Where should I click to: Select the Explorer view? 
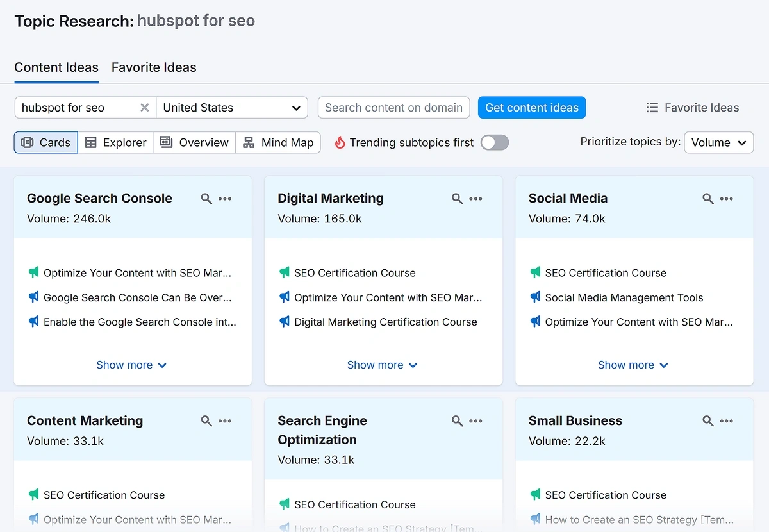(116, 142)
